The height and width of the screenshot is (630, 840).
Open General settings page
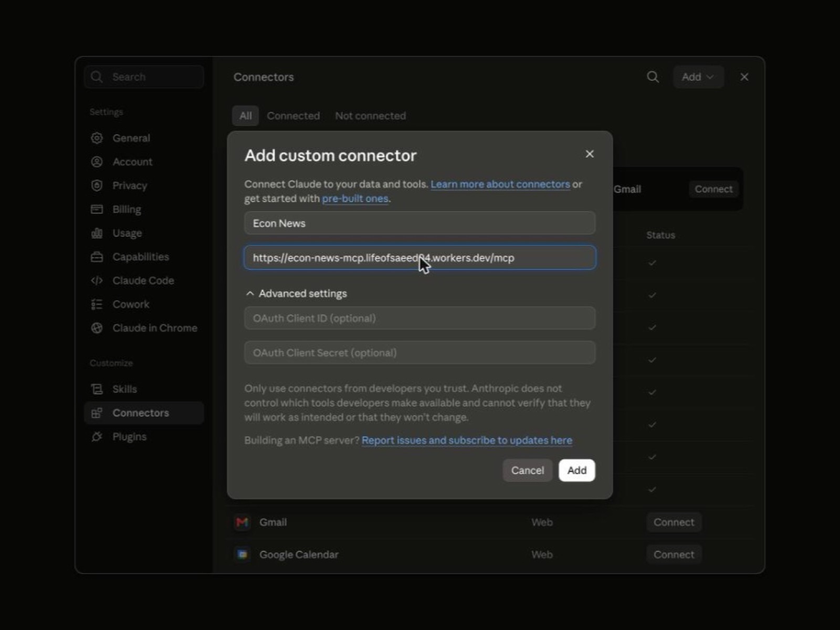click(144, 138)
